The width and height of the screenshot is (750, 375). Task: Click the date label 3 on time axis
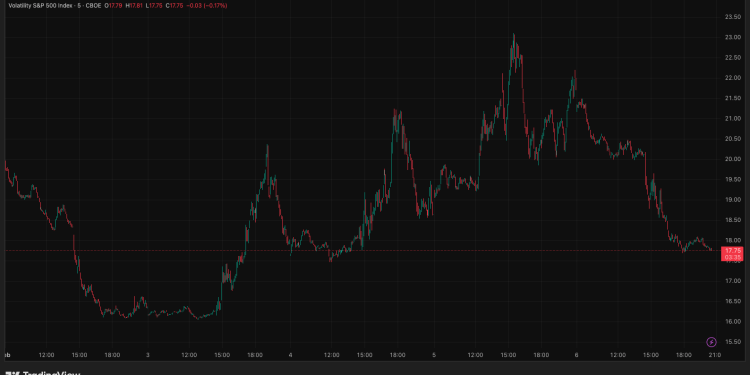coord(148,355)
